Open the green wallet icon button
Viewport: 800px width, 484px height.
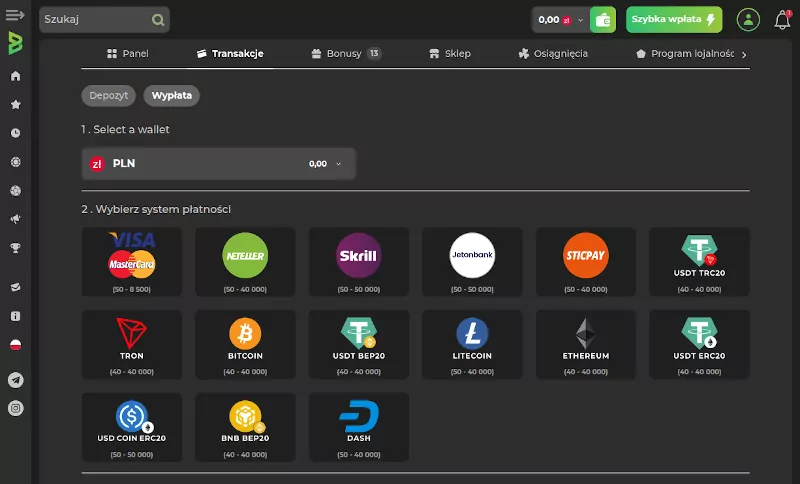tap(603, 20)
